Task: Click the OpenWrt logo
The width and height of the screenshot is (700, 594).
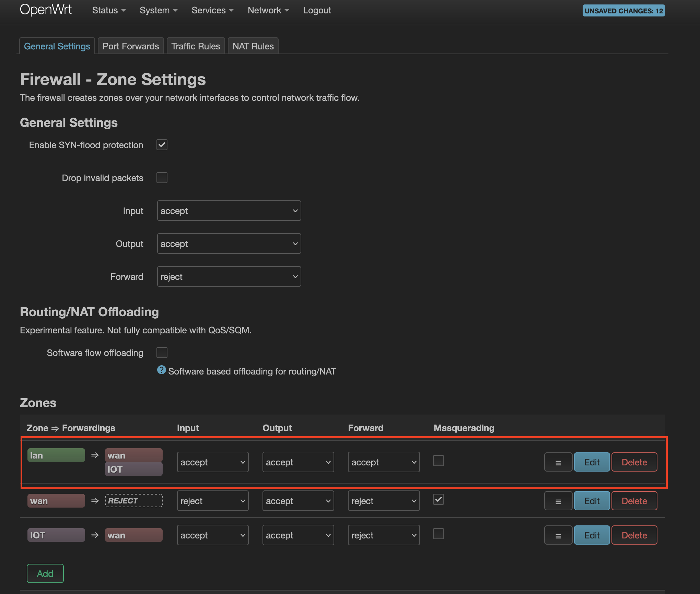Action: 46,10
